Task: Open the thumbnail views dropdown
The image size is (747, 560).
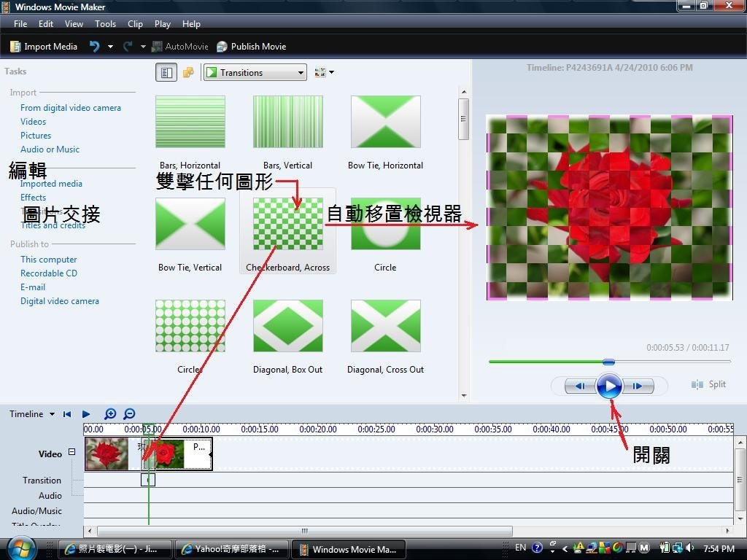Action: (324, 72)
